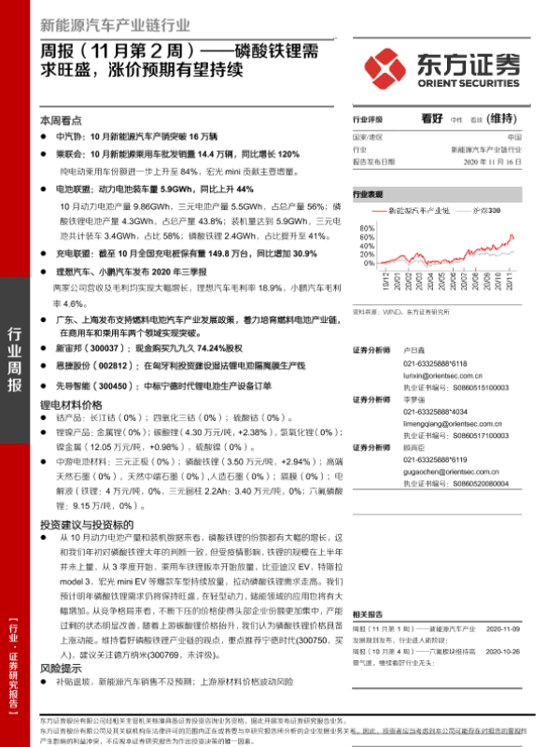Click the bullet point before 中汽协

click(43, 136)
